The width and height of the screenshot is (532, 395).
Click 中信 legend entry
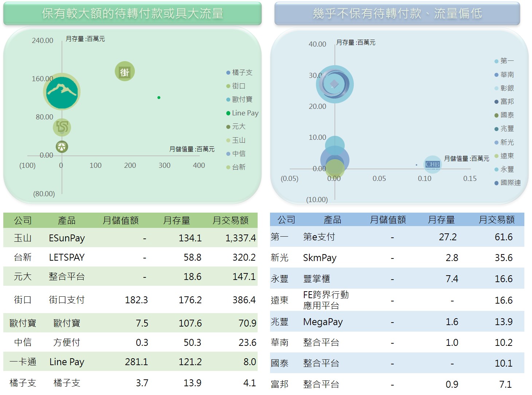pos(236,154)
